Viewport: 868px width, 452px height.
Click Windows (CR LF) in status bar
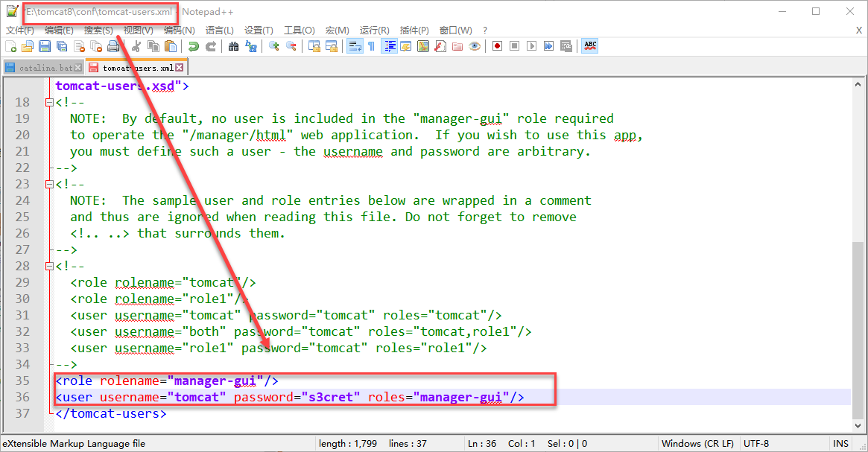pos(697,444)
